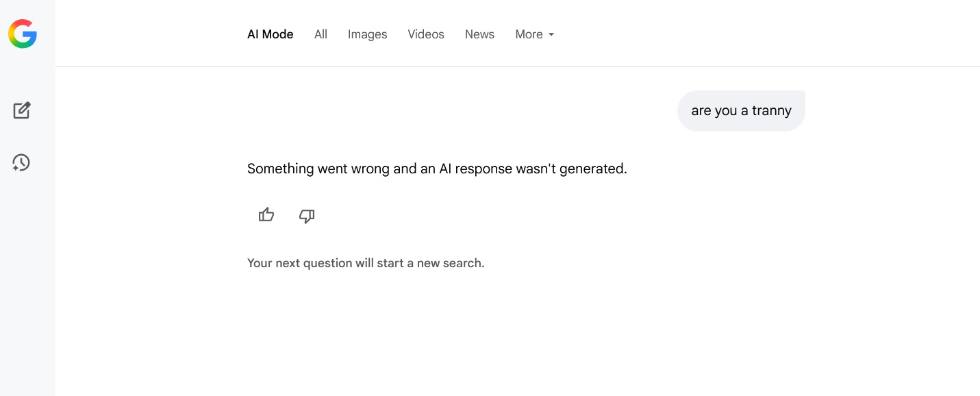
Task: Switch to the Images tab
Action: click(367, 34)
